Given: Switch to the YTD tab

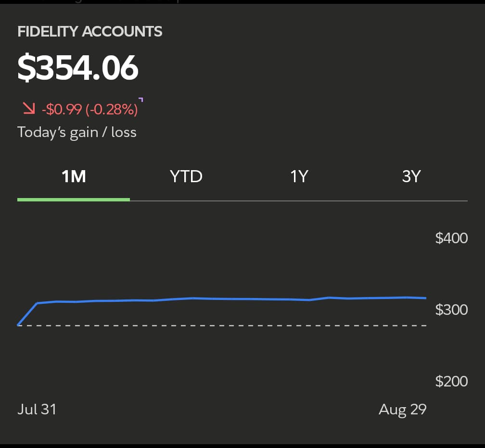Looking at the screenshot, I should [186, 176].
